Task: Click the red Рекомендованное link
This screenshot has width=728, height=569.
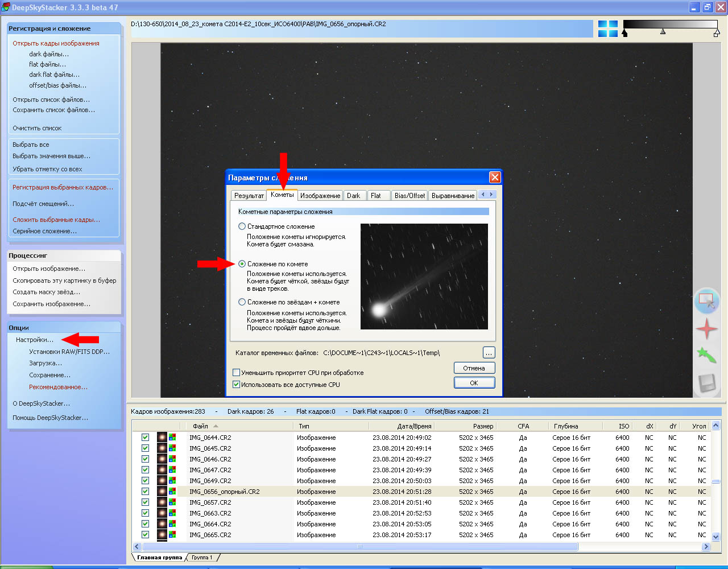Action: [58, 387]
